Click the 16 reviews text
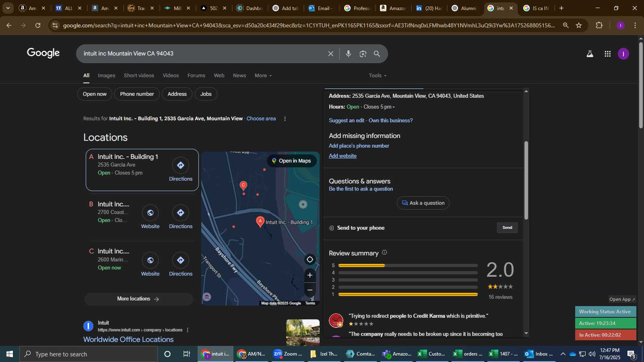Image resolution: width=644 pixels, height=362 pixels. (500, 297)
